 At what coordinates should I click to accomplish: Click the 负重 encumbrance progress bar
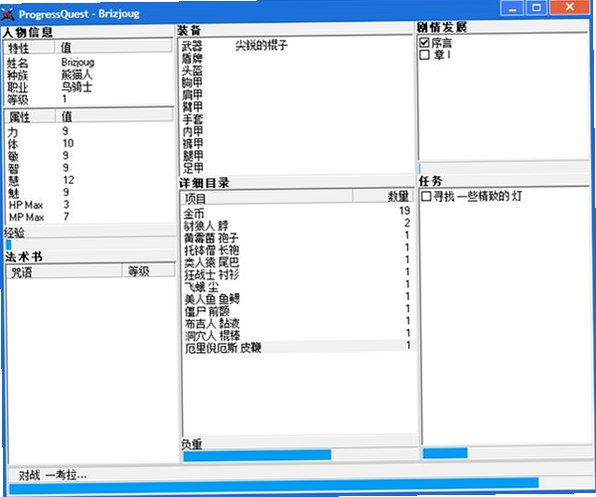pos(300,455)
